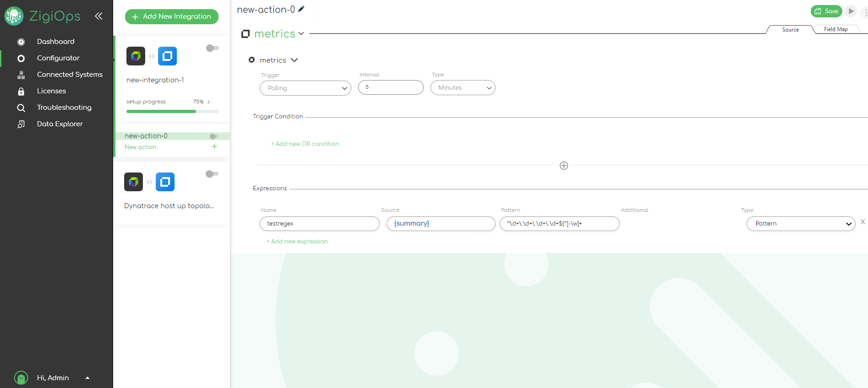This screenshot has height=388, width=868.
Task: Click the new-integration-1 title
Action: click(155, 80)
